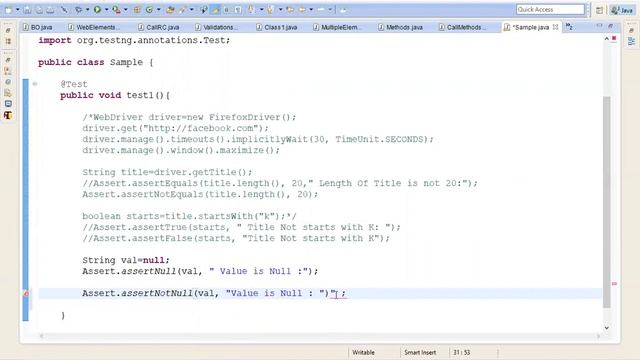The image size is (640, 360).
Task: Restore the top left minimized view stack
Action: pyautogui.click(x=8, y=31)
